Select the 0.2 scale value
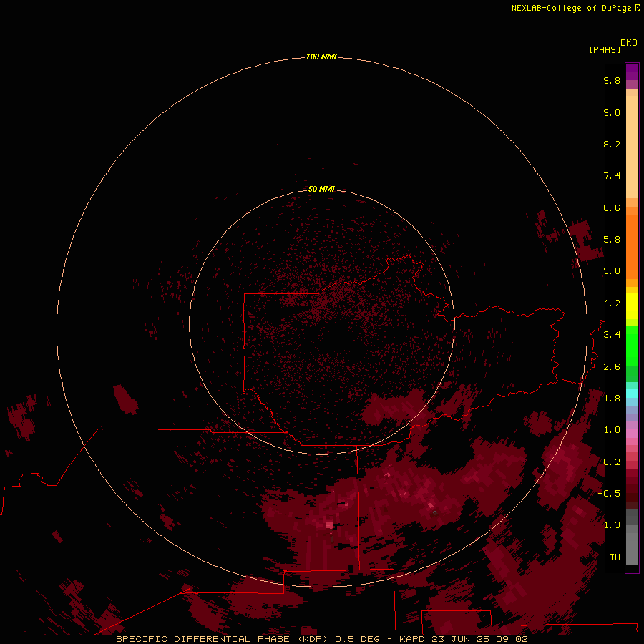The width and height of the screenshot is (644, 644). click(x=612, y=462)
